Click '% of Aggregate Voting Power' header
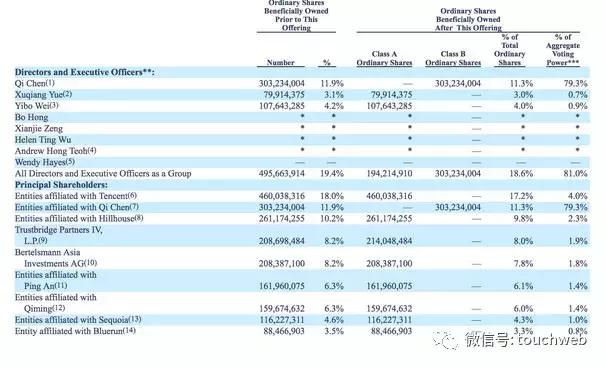Screen dimensions: 606x367 click(563, 50)
